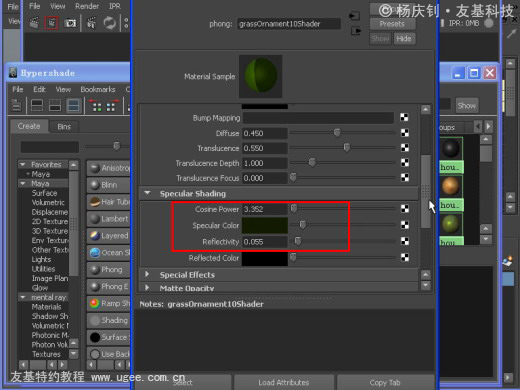Collapse the Specular Shading section

click(x=147, y=193)
